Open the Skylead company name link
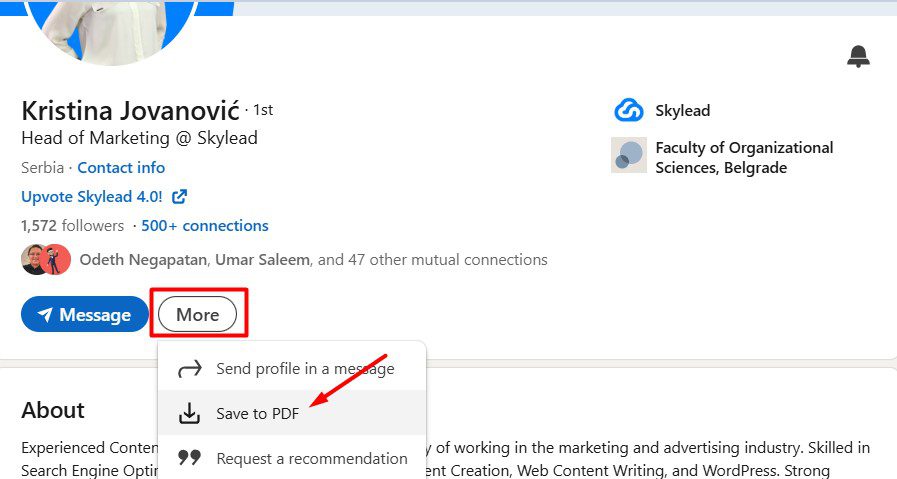Screen dimensions: 897x479 [x=682, y=110]
